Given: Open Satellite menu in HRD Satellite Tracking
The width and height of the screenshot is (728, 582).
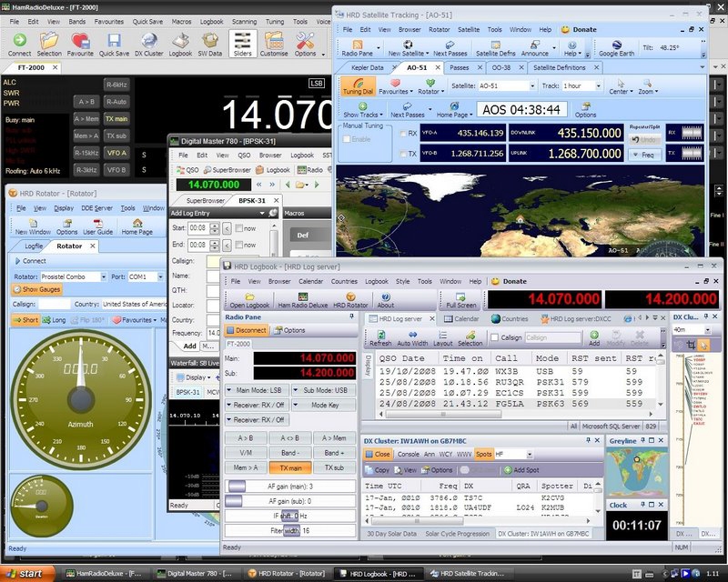Looking at the screenshot, I should pos(469,29).
